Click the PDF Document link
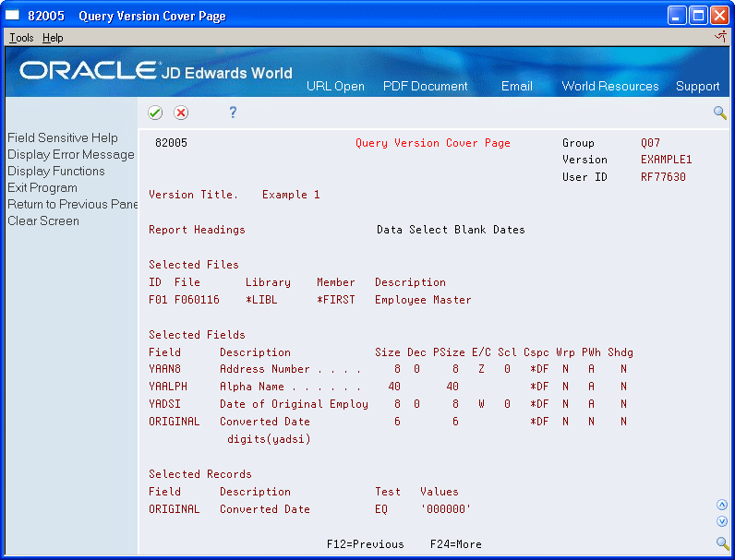Viewport: 735px width, 560px height. click(x=425, y=86)
